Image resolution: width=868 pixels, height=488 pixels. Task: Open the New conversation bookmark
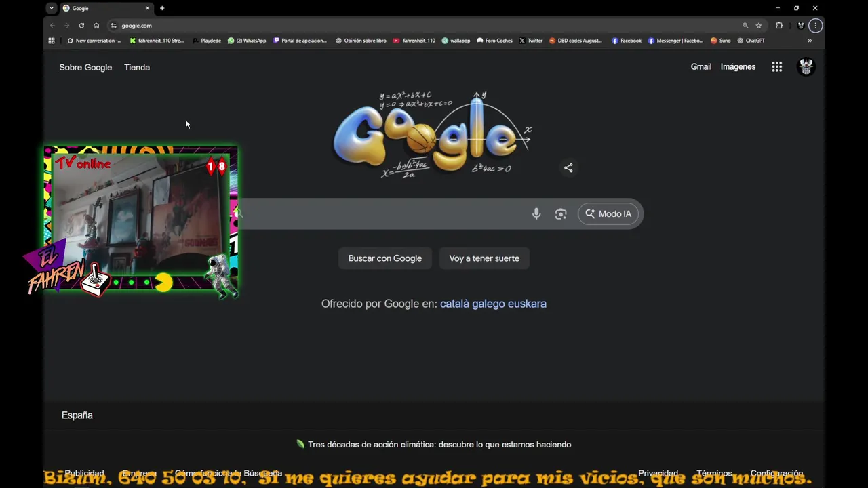tap(94, 41)
